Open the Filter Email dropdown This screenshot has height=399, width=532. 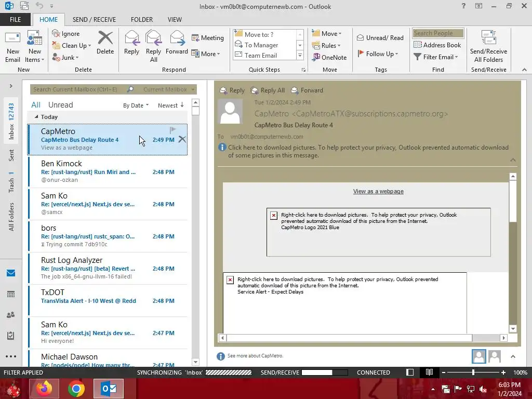pos(436,57)
